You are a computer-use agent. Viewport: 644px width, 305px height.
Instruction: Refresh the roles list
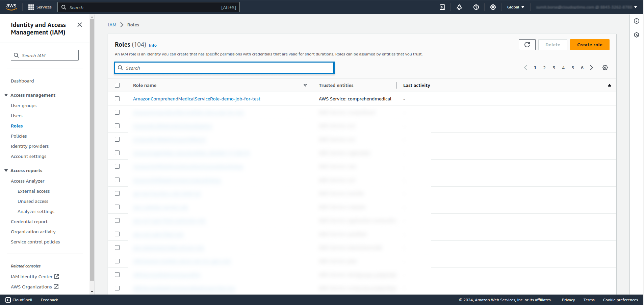click(527, 45)
